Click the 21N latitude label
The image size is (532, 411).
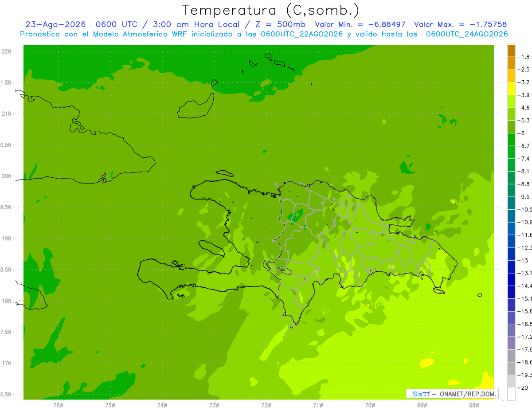[x=8, y=114]
